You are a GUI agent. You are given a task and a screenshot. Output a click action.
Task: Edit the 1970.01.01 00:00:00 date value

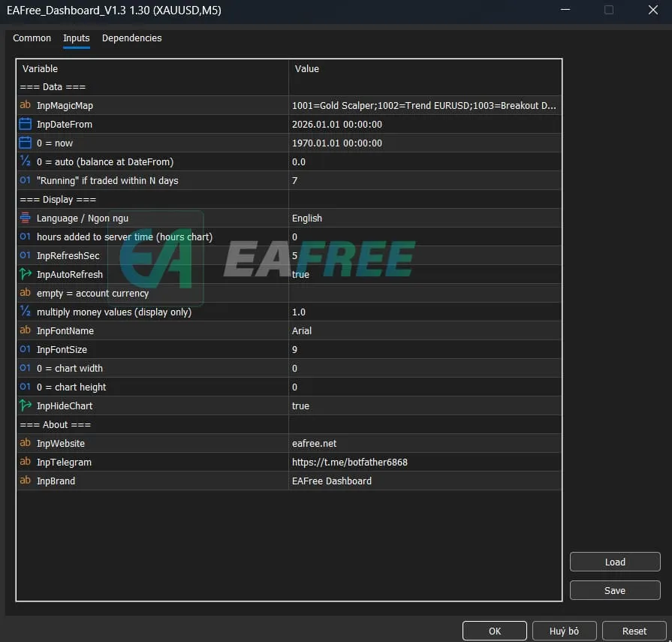425,143
